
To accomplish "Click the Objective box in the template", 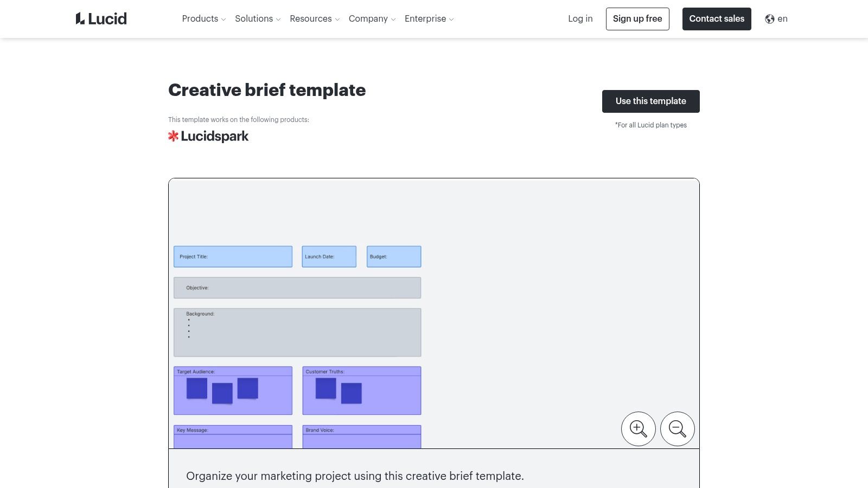I will (297, 287).
